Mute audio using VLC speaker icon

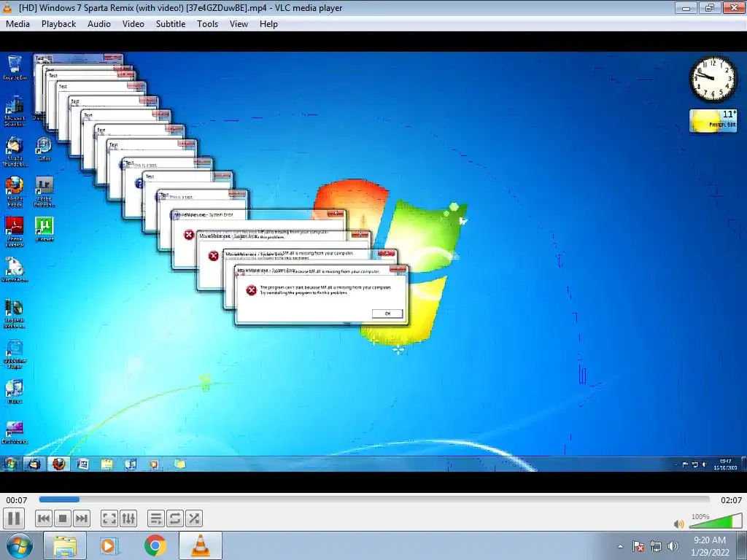(x=679, y=524)
